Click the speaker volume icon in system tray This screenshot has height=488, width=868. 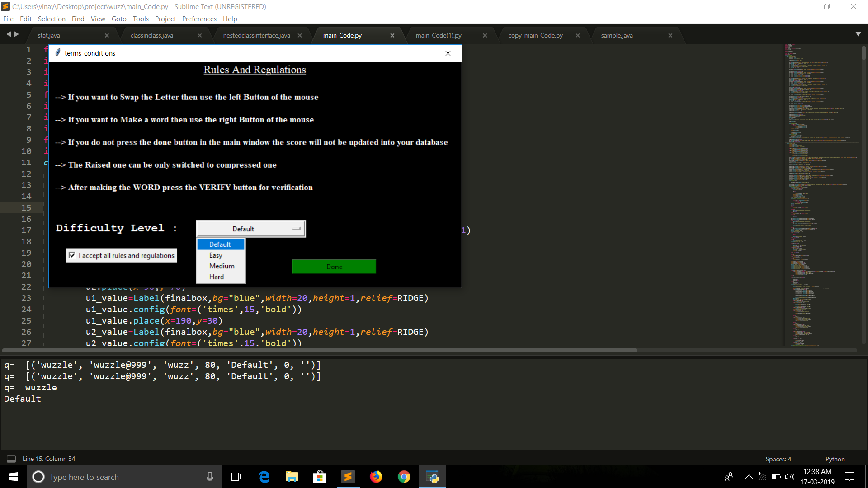coord(790,477)
